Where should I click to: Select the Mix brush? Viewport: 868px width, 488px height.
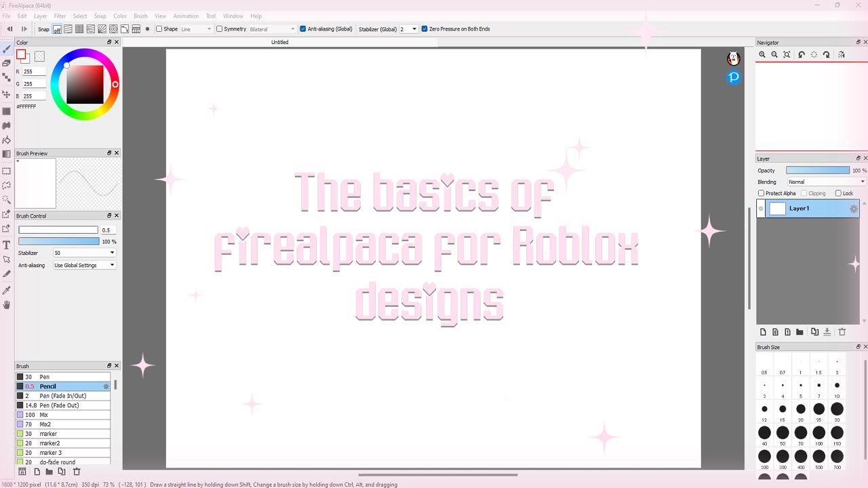coord(62,415)
